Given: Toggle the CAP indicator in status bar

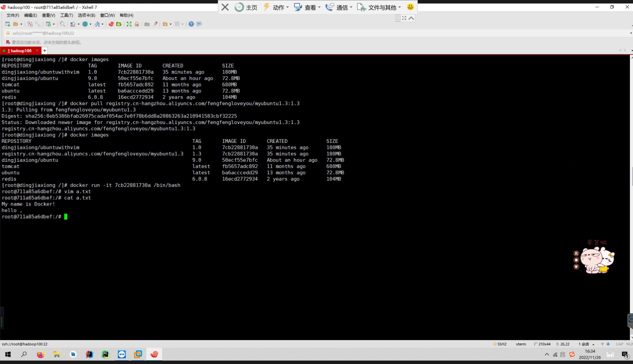Looking at the screenshot, I should pyautogui.click(x=619, y=344).
